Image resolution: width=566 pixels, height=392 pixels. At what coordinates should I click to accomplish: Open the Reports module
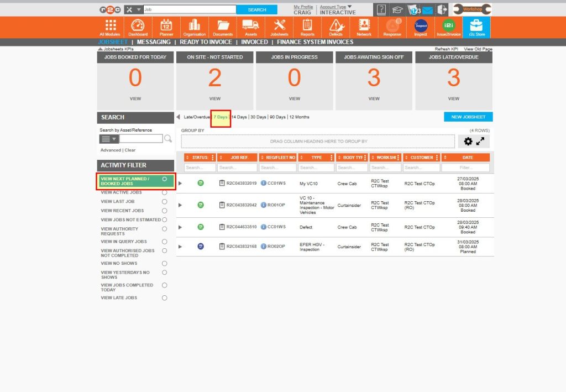(307, 27)
